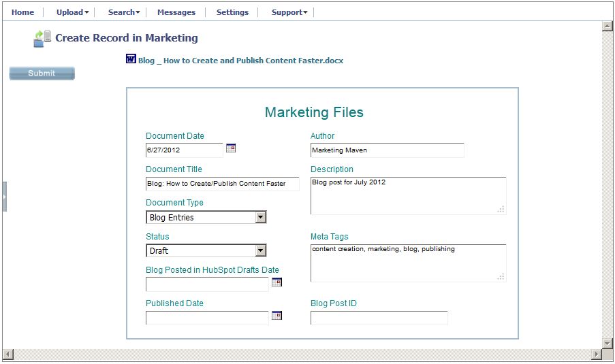This screenshot has height=364, width=615.
Task: Open the Settings page
Action: 233,12
